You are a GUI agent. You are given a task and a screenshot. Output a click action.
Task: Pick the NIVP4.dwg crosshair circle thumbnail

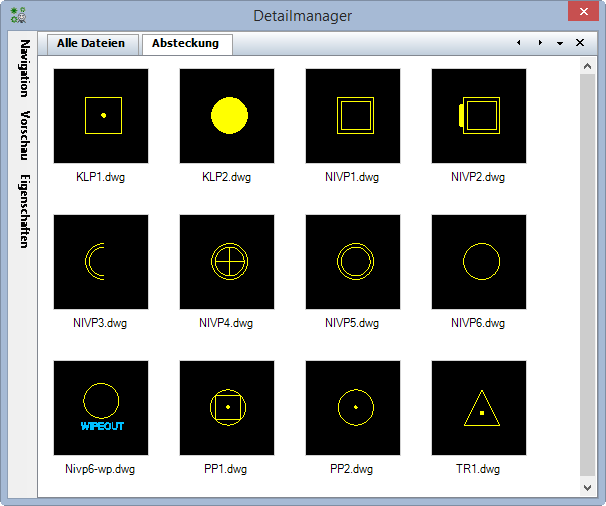227,262
